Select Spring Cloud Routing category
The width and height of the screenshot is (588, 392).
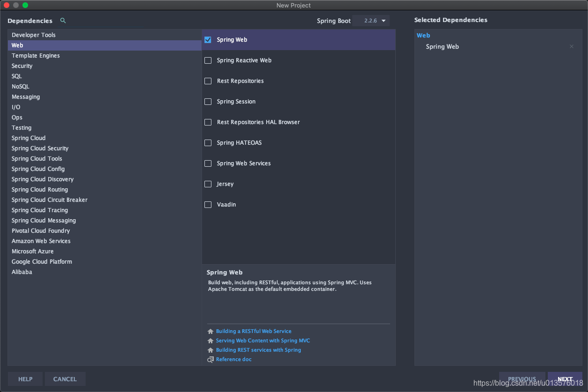coord(104,190)
